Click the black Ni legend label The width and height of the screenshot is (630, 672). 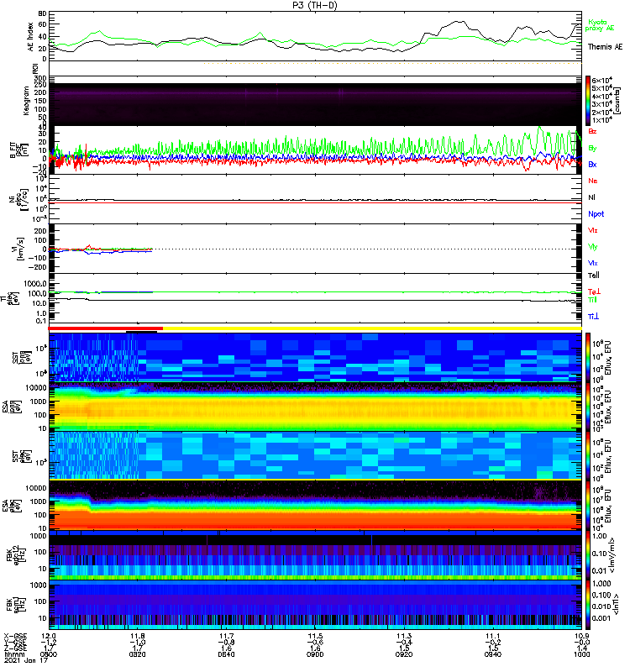(x=592, y=197)
